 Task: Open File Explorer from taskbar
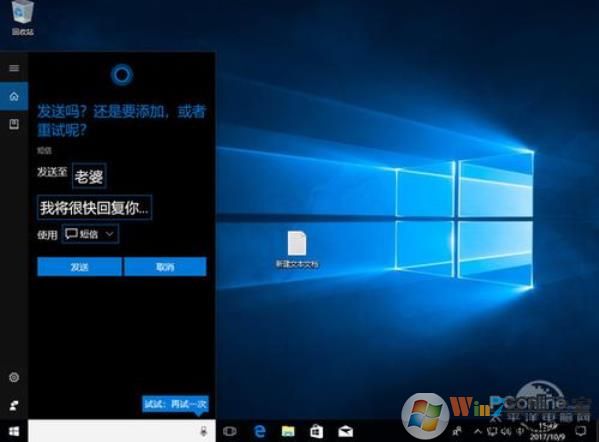tap(288, 431)
